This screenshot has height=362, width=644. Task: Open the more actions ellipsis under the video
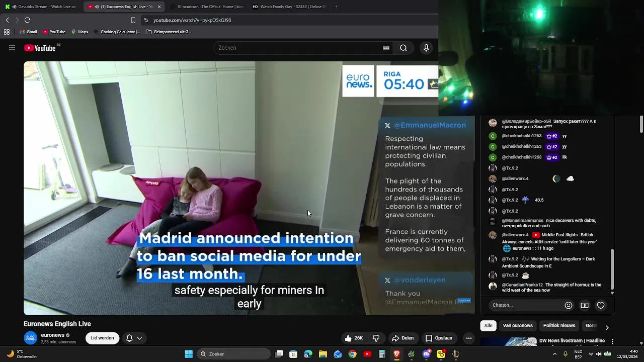468,338
